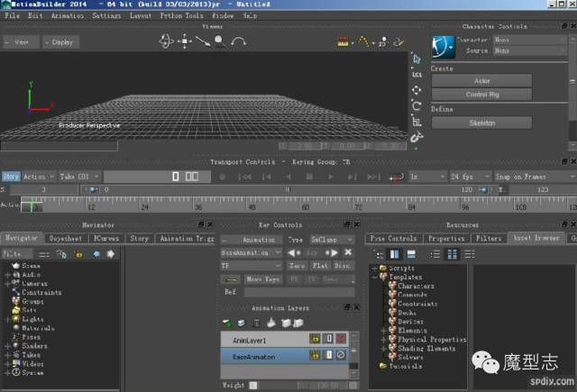
Task: Click the zoom bar start handle at 0
Action: pos(94,190)
